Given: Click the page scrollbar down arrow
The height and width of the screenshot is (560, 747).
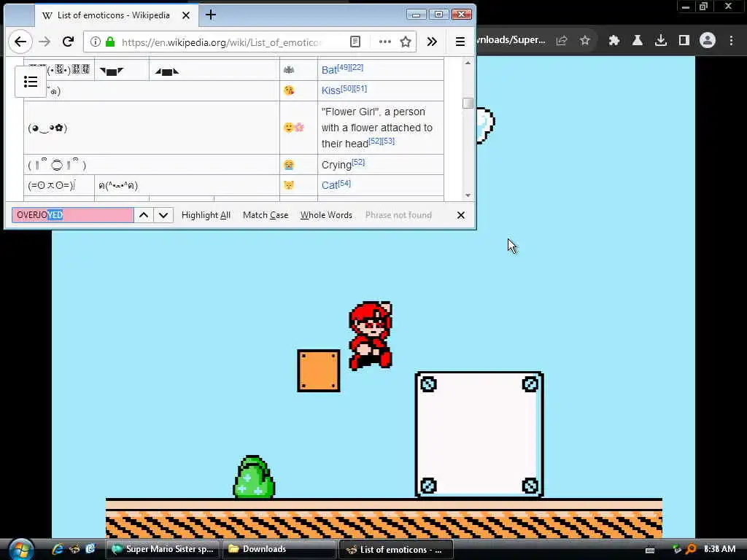Looking at the screenshot, I should point(468,195).
